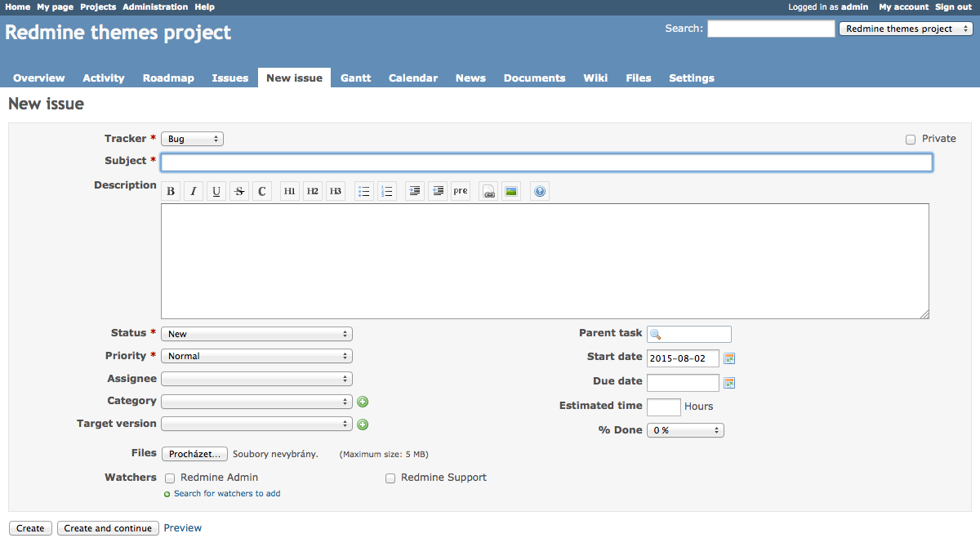980x560 pixels.
Task: Switch to the Gantt tab
Action: [356, 78]
